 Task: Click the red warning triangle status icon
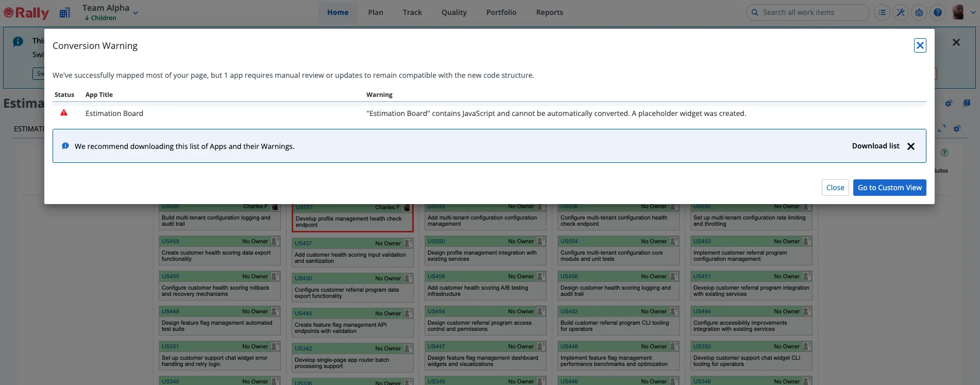coord(64,112)
